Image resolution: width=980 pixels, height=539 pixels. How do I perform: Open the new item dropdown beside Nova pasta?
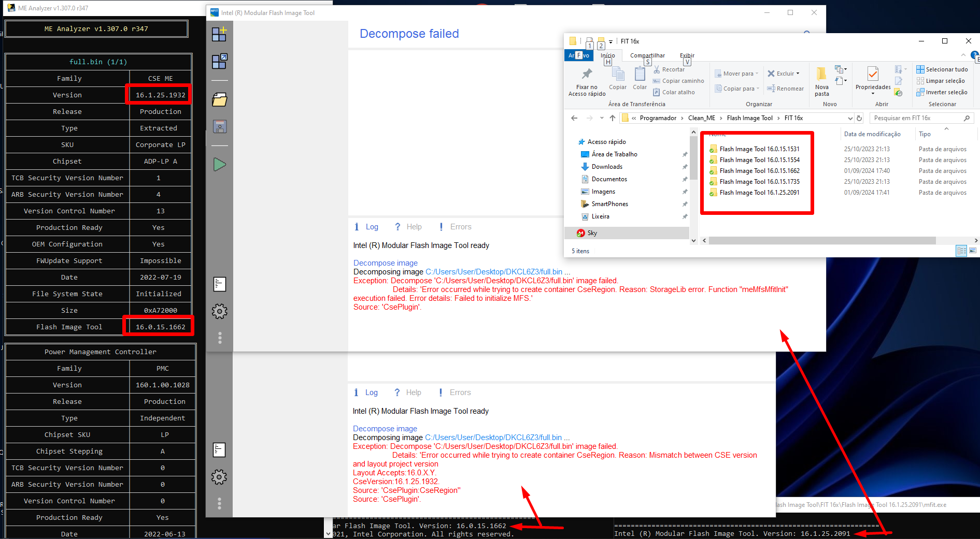(x=841, y=69)
